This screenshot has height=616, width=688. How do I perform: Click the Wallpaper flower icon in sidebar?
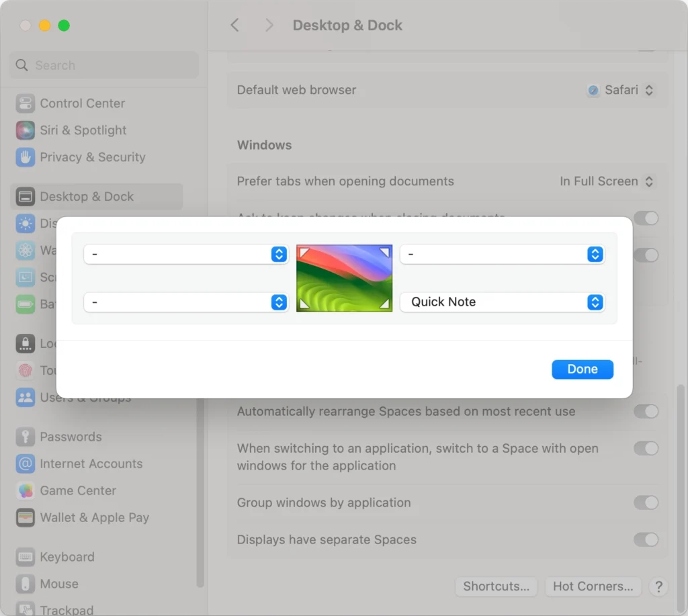pyautogui.click(x=25, y=250)
